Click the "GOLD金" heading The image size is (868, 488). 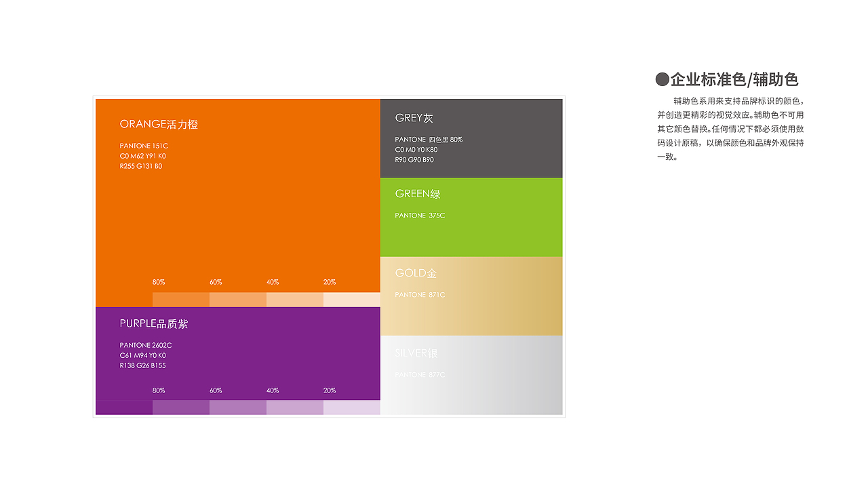(x=416, y=273)
